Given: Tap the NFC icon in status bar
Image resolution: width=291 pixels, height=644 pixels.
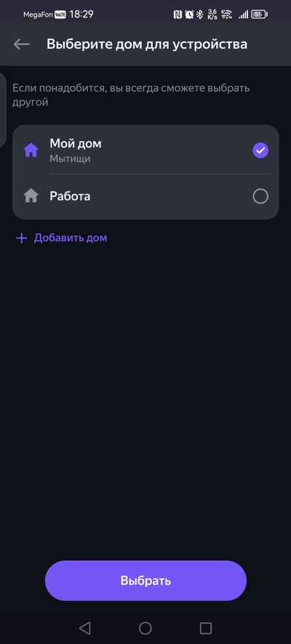Looking at the screenshot, I should pyautogui.click(x=178, y=15).
